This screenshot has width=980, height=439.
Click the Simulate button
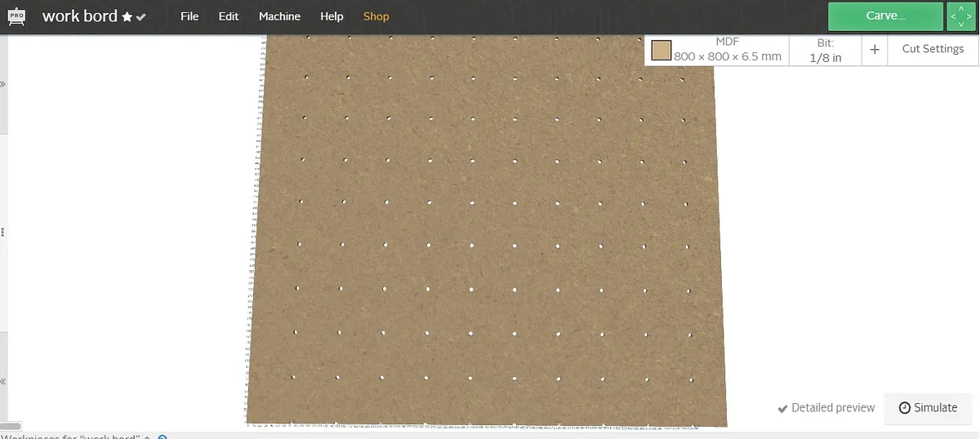click(928, 408)
